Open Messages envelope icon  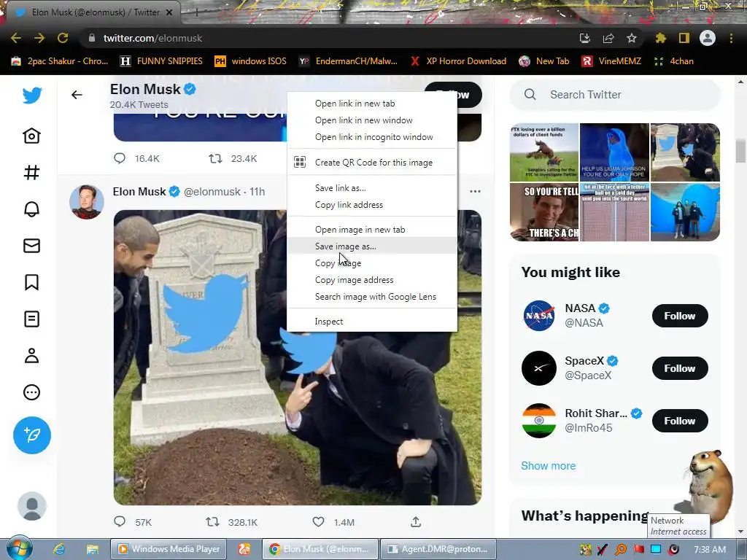click(x=32, y=246)
